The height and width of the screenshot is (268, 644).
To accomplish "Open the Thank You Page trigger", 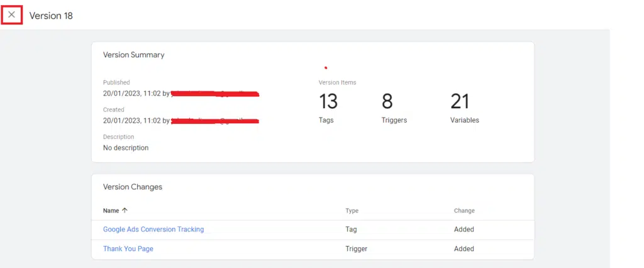I will [x=128, y=249].
